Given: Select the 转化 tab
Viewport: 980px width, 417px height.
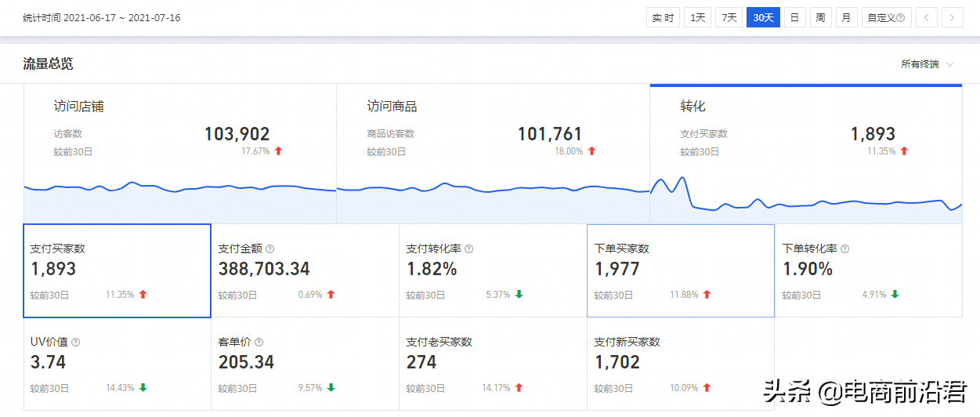Looking at the screenshot, I should point(806,154).
